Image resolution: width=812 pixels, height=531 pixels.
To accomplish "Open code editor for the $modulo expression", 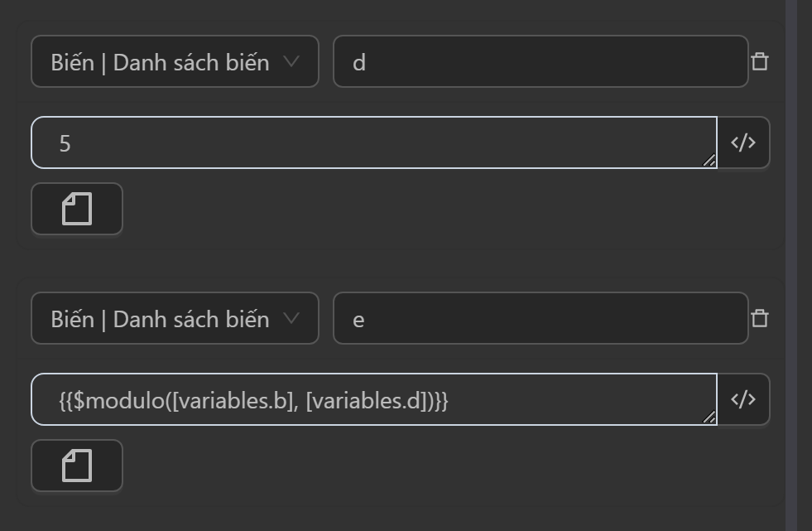I will click(x=743, y=400).
